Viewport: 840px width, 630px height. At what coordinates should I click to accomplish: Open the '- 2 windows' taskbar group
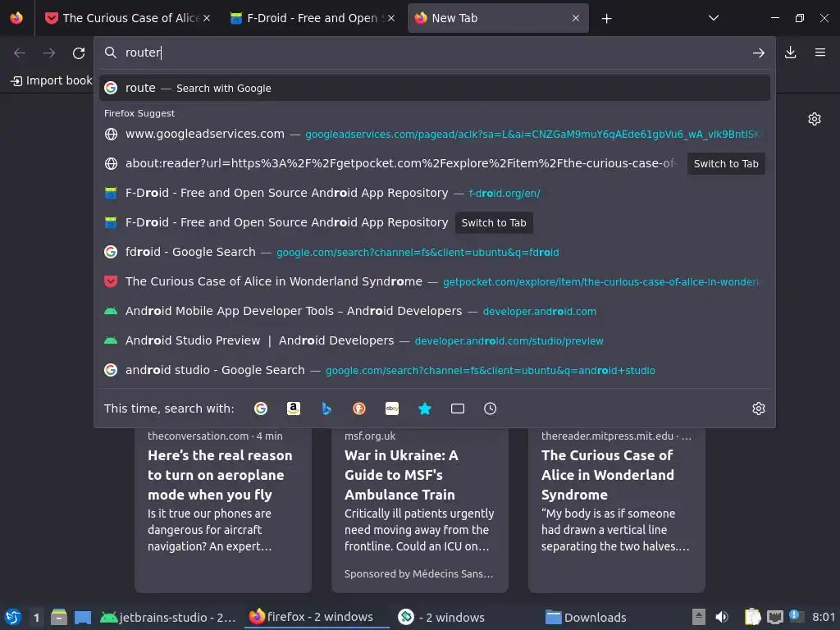coord(441,617)
